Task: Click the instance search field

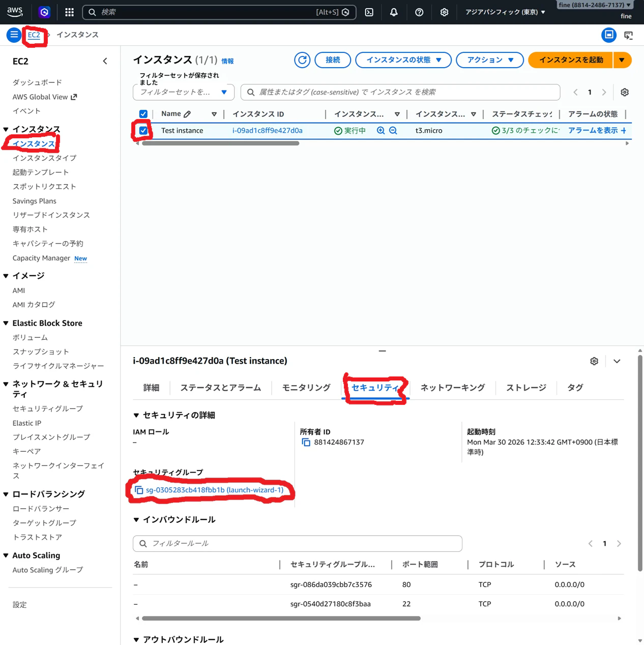Action: pos(400,92)
